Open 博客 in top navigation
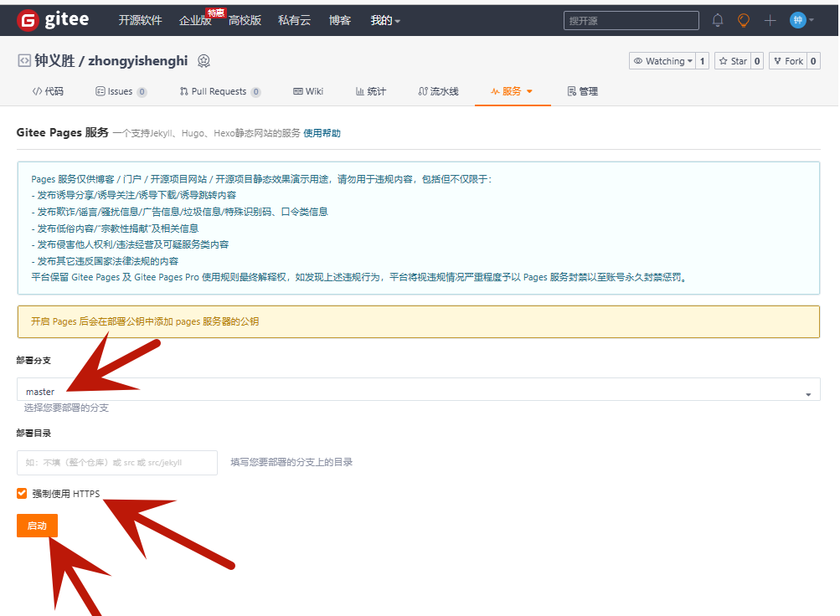 click(340, 20)
